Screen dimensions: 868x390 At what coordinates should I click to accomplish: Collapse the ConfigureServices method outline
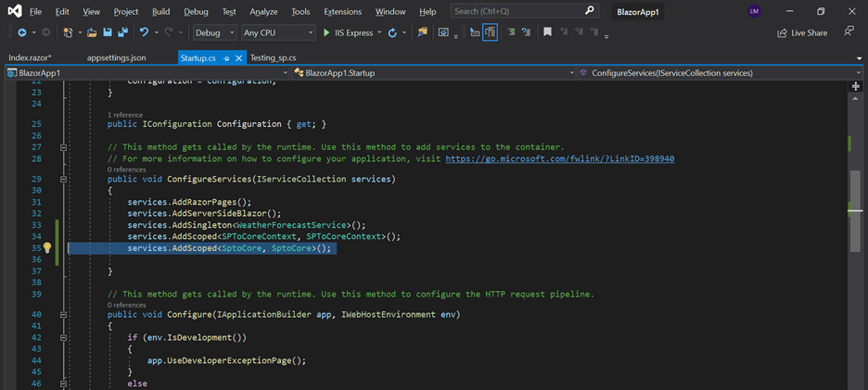pos(63,179)
